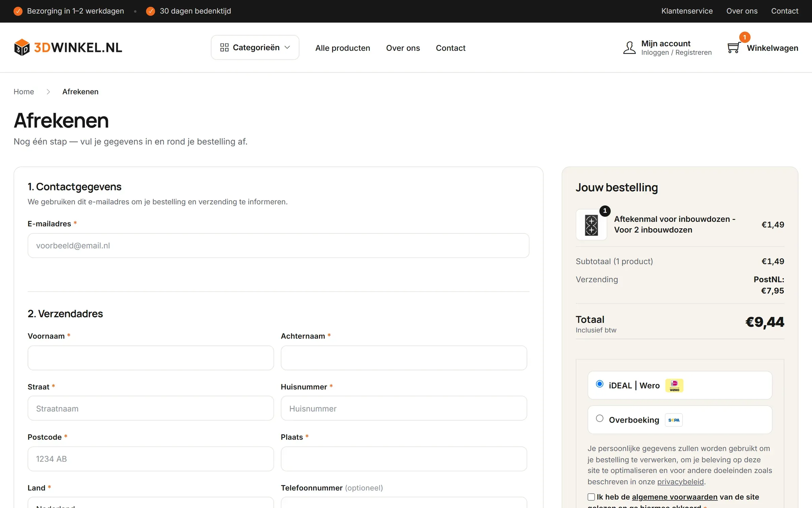
Task: Open the Land country dropdown
Action: click(151, 503)
